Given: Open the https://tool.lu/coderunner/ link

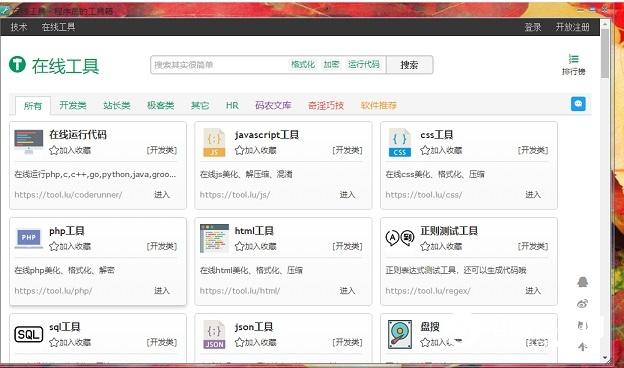Looking at the screenshot, I should click(68, 195).
